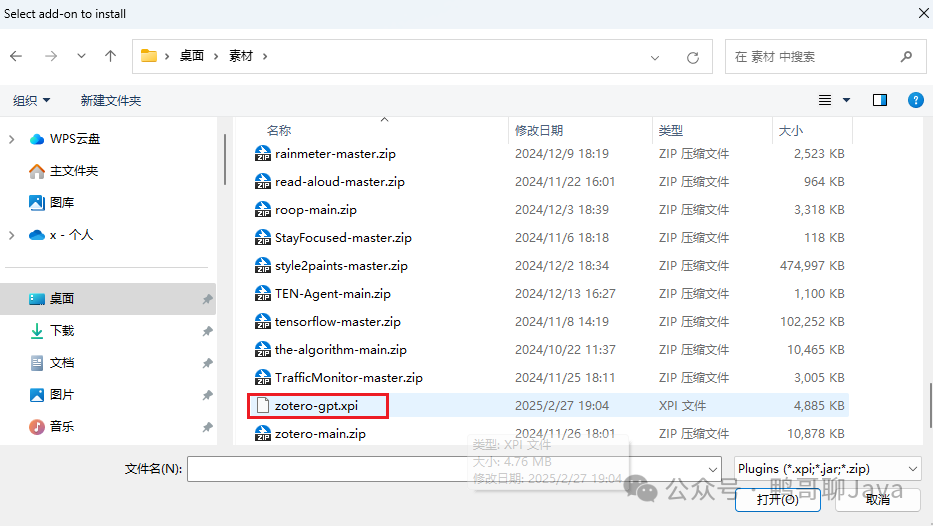Click the magnifier search icon

tap(906, 57)
